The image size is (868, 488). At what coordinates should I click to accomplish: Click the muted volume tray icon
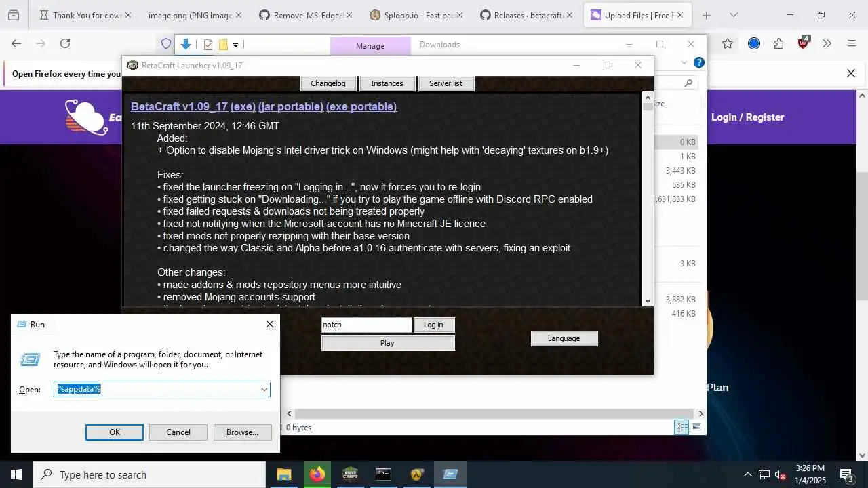pos(781,474)
